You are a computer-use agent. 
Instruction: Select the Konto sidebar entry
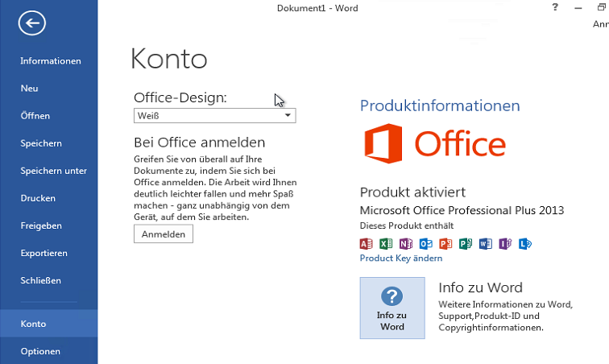coord(49,324)
